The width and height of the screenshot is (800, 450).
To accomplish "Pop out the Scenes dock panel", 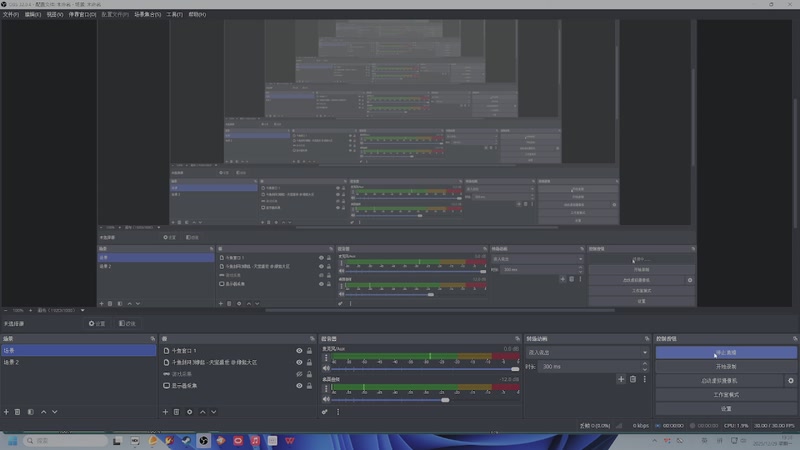I will coord(153,339).
